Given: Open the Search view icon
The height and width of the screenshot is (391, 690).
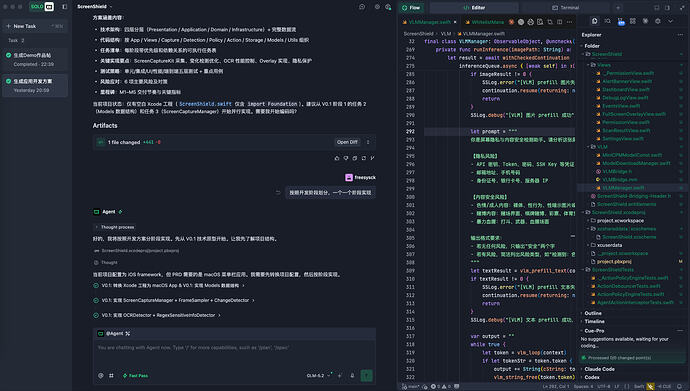Looking at the screenshot, I should pyautogui.click(x=607, y=21).
